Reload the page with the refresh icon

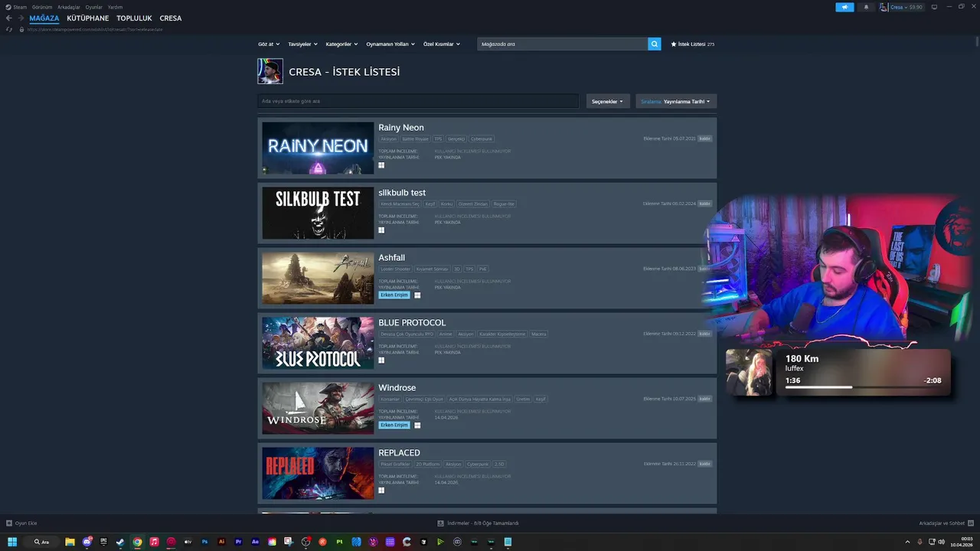[x=9, y=29]
